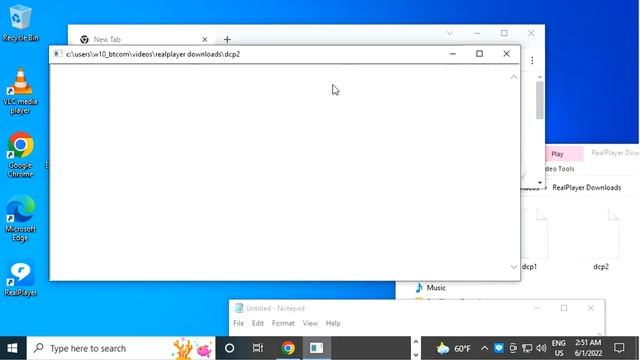Image resolution: width=640 pixels, height=360 pixels.
Task: Open Music in Explorer navigation pane
Action: point(431,288)
